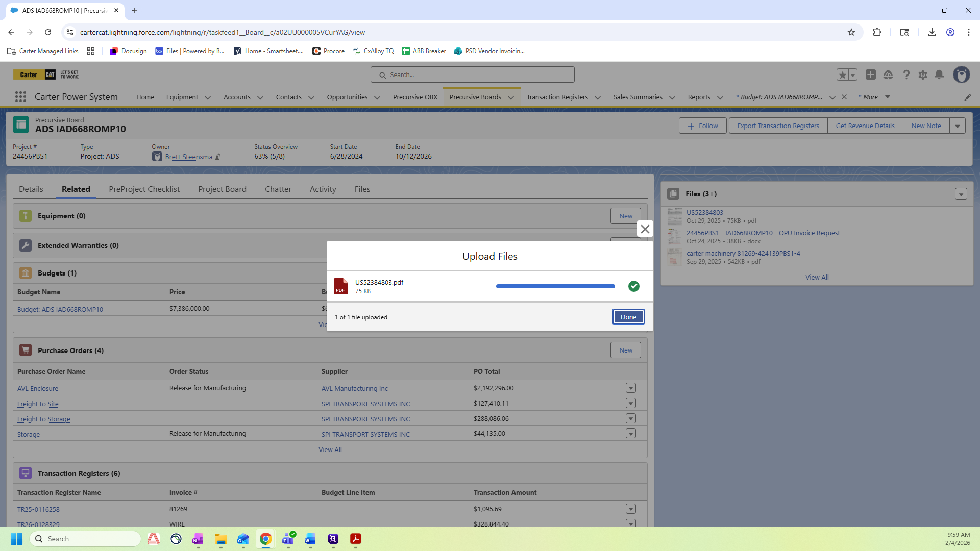Open the notifications bell
The height and width of the screenshot is (551, 980).
[939, 75]
